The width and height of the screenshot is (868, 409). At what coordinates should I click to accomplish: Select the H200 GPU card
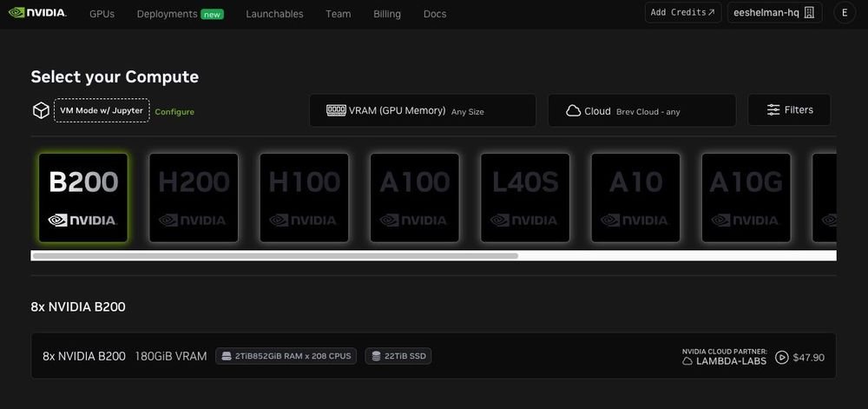point(194,198)
